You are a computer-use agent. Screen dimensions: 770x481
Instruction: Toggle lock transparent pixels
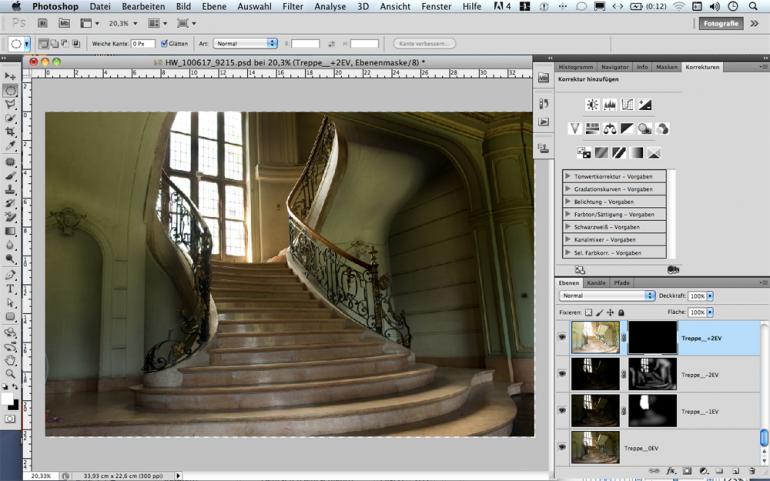pyautogui.click(x=589, y=312)
